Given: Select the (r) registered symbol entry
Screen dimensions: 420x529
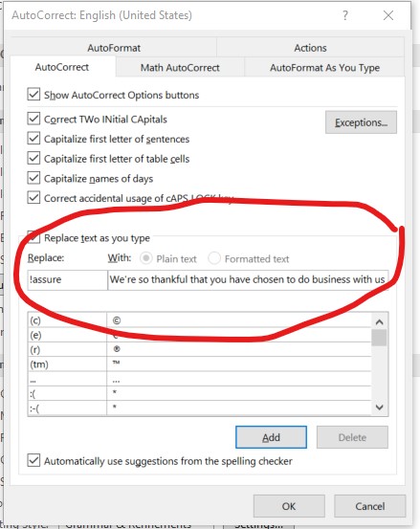Looking at the screenshot, I should (x=199, y=349).
